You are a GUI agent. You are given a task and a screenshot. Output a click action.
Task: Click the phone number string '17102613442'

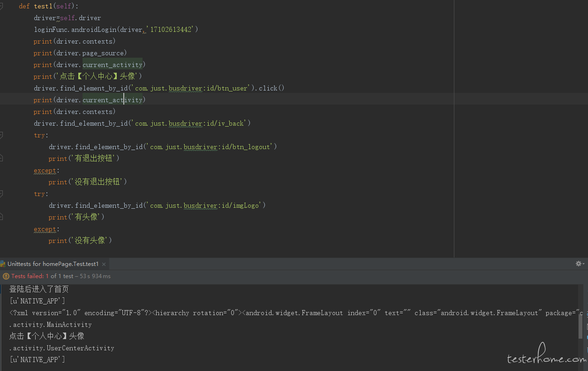coord(171,30)
